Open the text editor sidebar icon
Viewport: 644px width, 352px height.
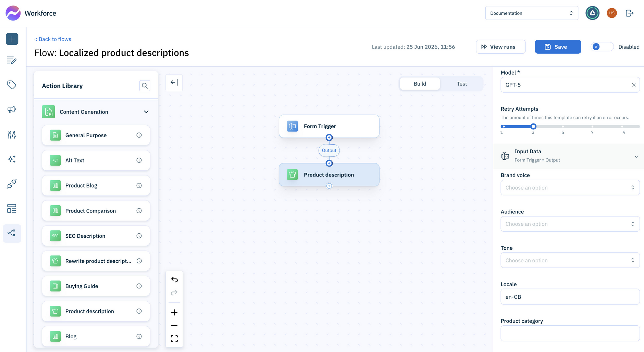pyautogui.click(x=12, y=60)
